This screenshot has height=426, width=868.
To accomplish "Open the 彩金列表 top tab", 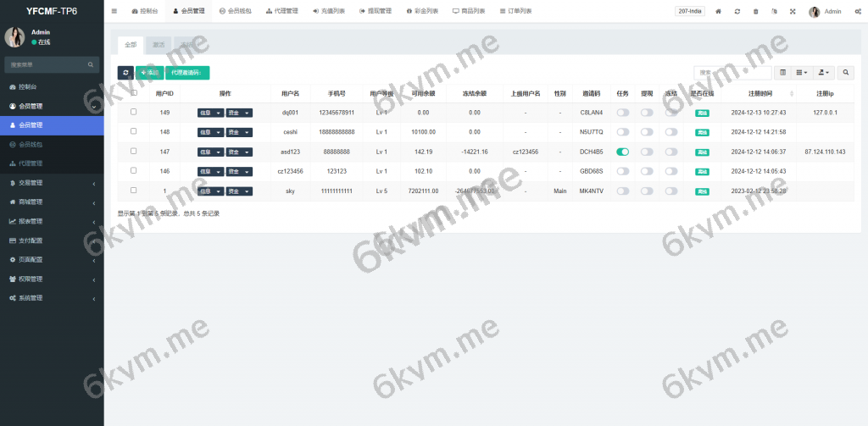I will [422, 11].
